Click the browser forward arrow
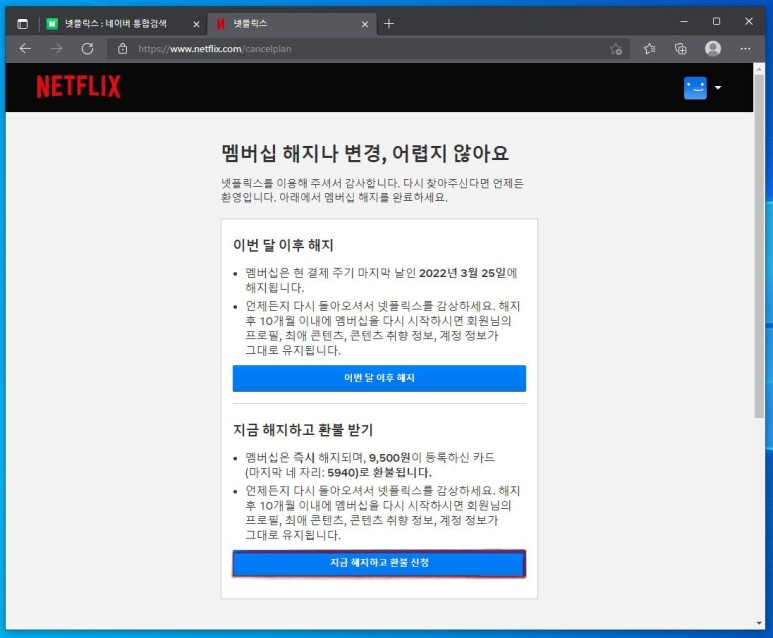Screen dimensions: 773x638 (x=57, y=49)
